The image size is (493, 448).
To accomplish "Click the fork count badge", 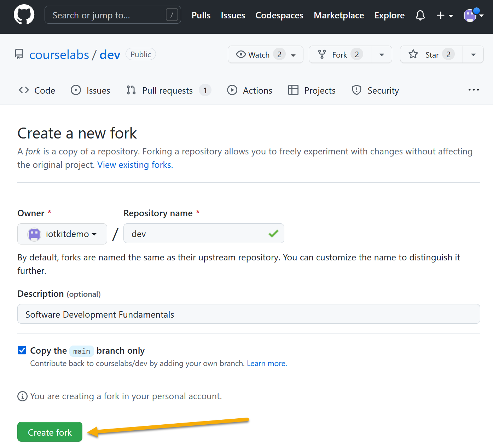I will coord(357,54).
